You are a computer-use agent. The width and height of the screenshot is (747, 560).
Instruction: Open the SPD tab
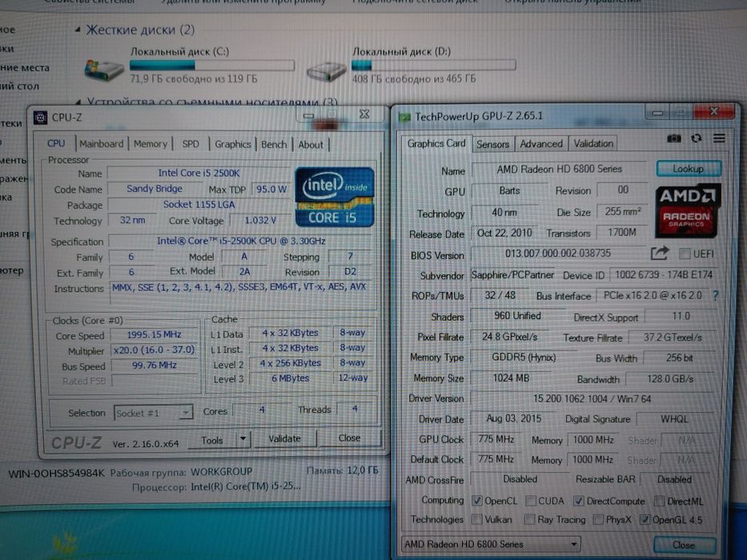pyautogui.click(x=191, y=144)
